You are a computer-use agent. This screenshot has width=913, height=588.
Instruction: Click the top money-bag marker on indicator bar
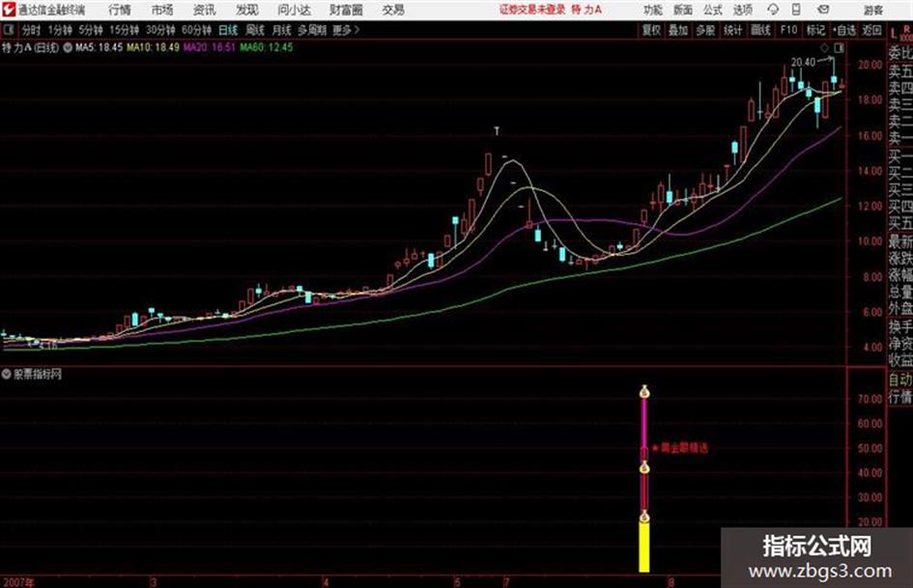pos(644,392)
